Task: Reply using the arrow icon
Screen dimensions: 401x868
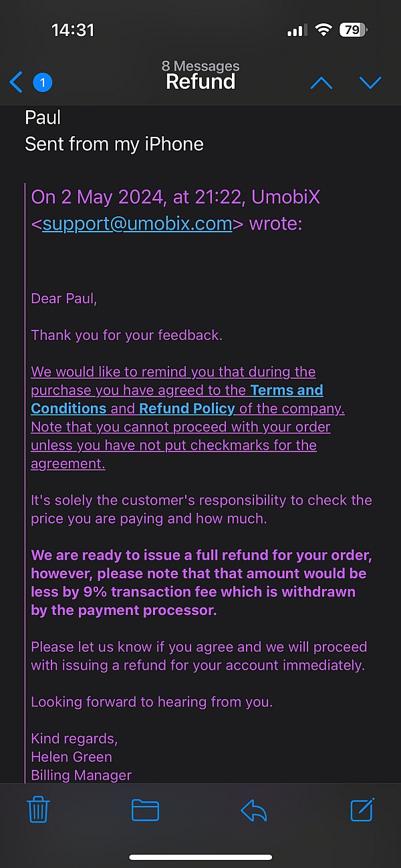Action: pos(254,811)
